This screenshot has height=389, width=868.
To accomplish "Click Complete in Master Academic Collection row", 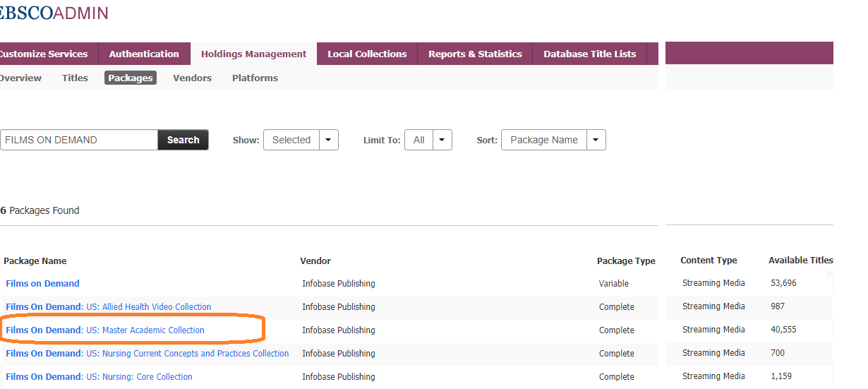I will 617,330.
